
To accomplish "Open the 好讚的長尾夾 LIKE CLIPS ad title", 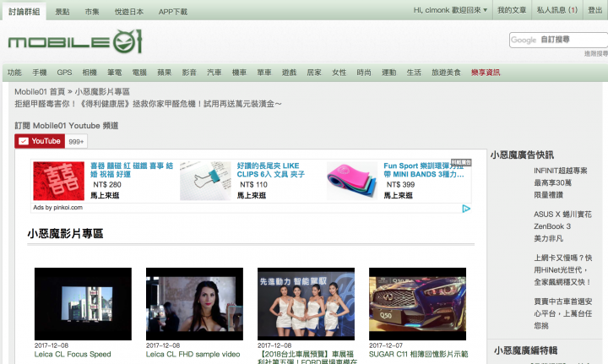I will pyautogui.click(x=271, y=170).
